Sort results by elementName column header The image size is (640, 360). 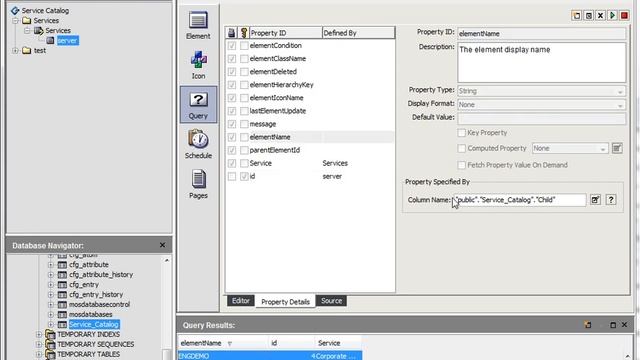223,343
